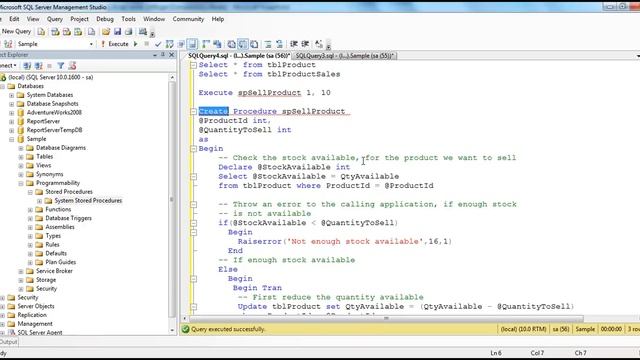
Task: Expand the Tables folder under Sample
Action: pyautogui.click(x=21, y=157)
